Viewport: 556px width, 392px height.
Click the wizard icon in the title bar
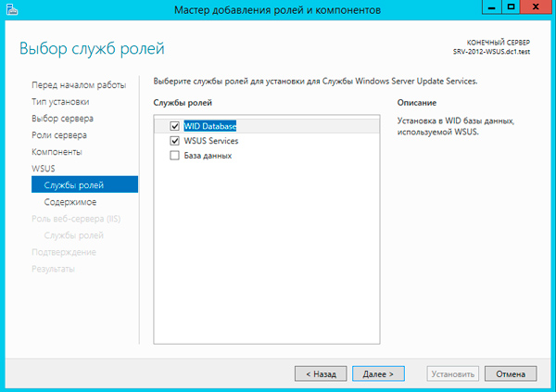pos(11,9)
